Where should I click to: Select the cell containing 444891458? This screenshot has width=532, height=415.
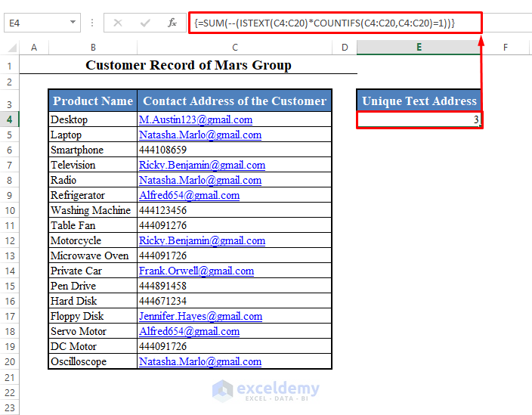234,286
